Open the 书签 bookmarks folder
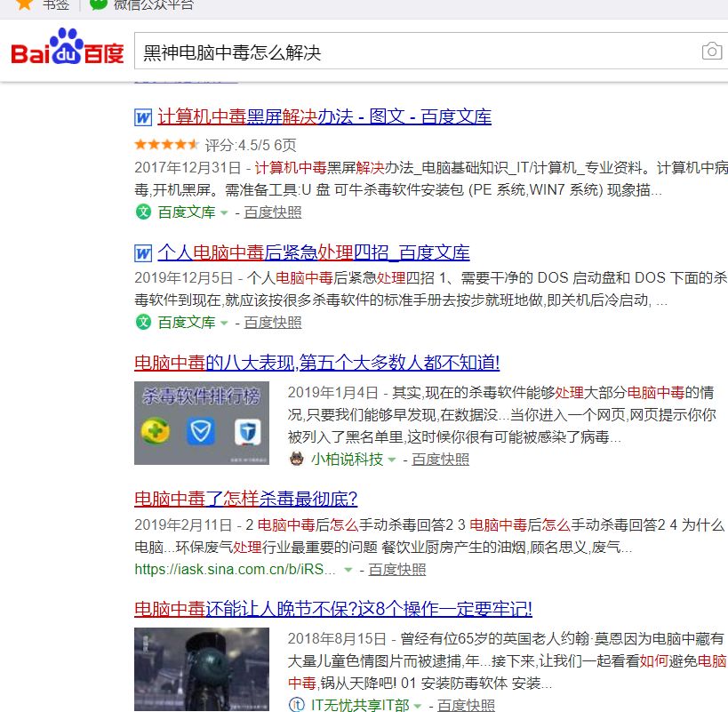728x712 pixels. click(55, 4)
